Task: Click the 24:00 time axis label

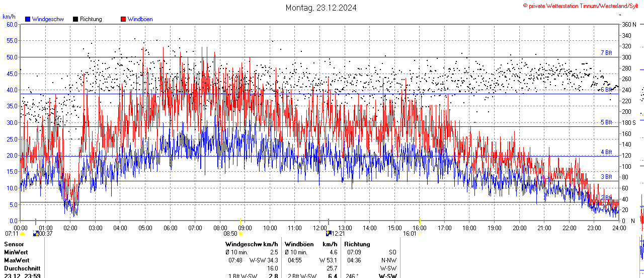Action: [x=619, y=228]
